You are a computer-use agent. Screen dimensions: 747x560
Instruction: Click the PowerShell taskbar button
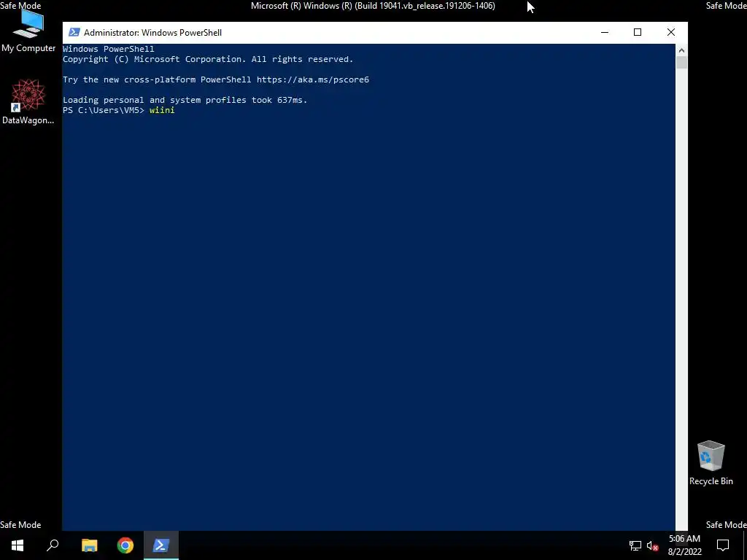[161, 545]
